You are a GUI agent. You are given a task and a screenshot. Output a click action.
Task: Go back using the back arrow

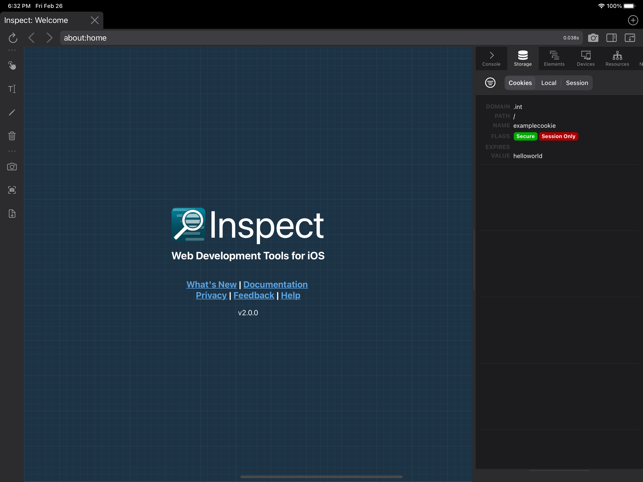tap(31, 38)
